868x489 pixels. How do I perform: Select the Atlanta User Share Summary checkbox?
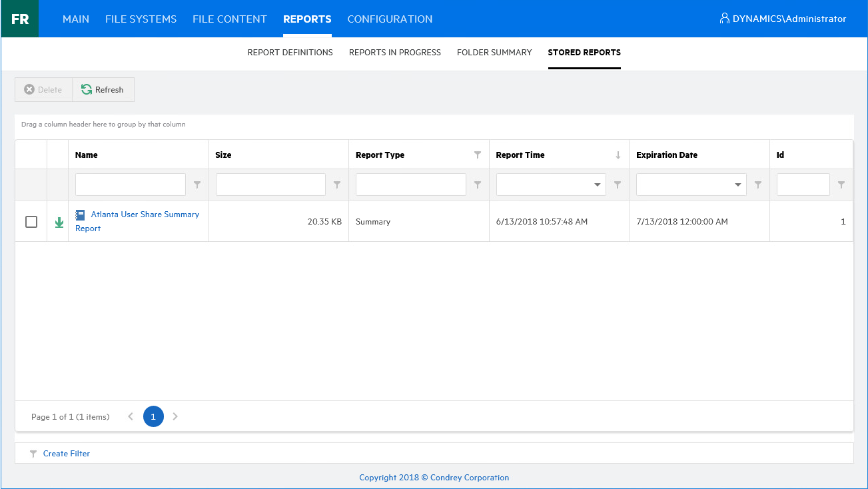[31, 222]
